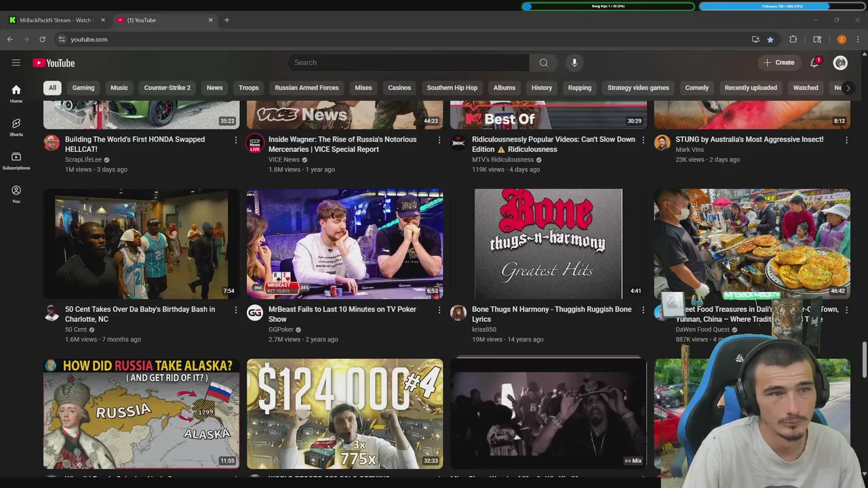The height and width of the screenshot is (488, 868).
Task: Open DaWen Food Quest channel link
Action: coord(703,330)
